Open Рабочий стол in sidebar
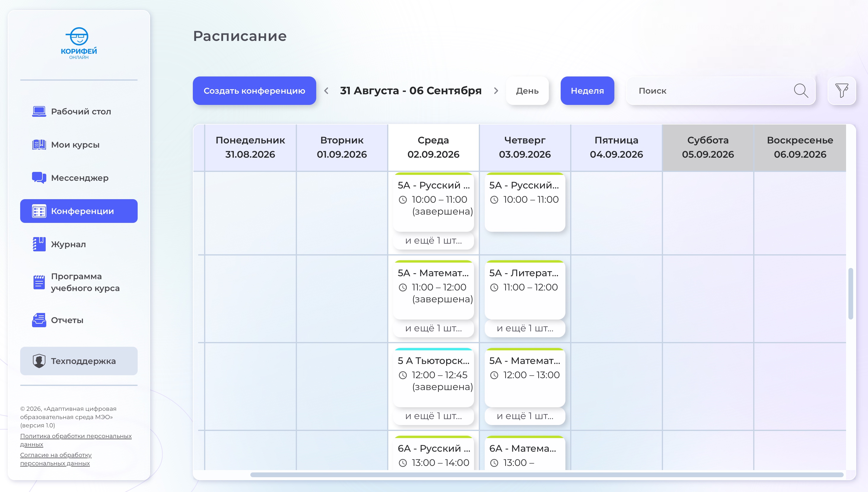Viewport: 868px width, 492px height. 79,111
